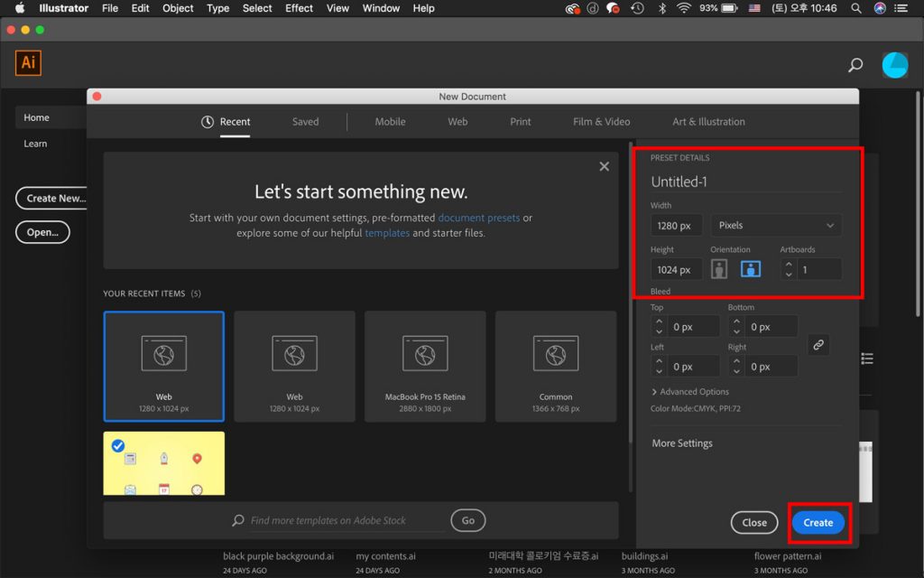Decrease artboards count with down arrow
The image size is (924, 578).
point(789,275)
